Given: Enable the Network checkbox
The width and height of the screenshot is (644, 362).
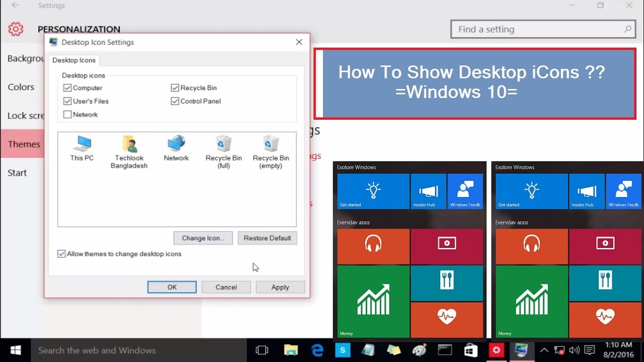Looking at the screenshot, I should pos(67,115).
